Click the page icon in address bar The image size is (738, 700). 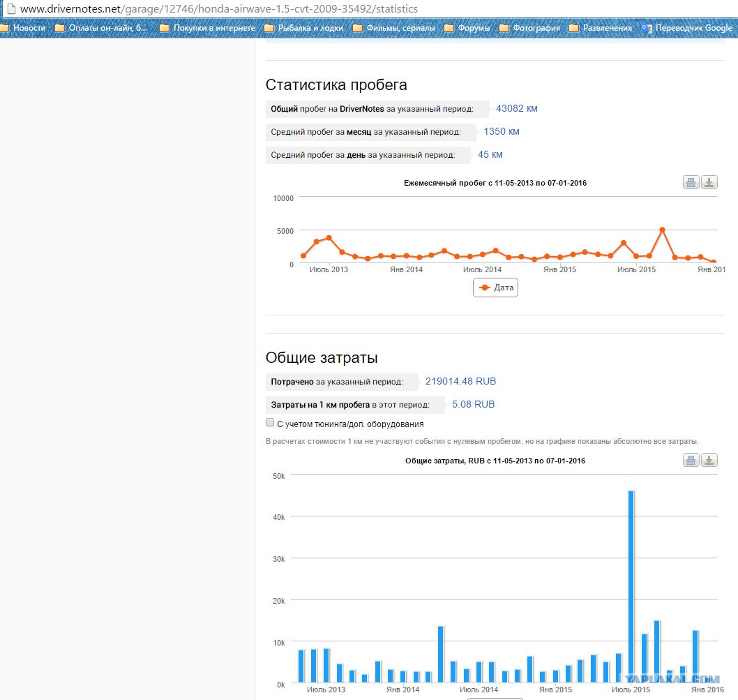coord(11,8)
